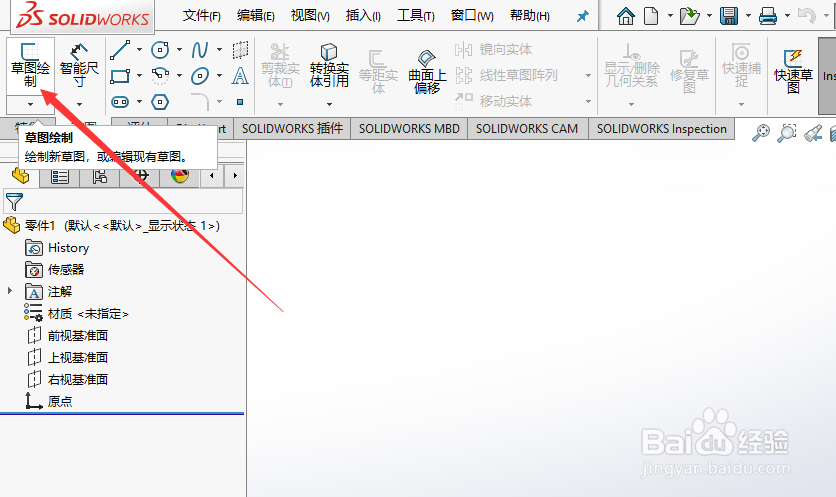Open the DisplayManager color ball tab
The width and height of the screenshot is (836, 497).
180,175
